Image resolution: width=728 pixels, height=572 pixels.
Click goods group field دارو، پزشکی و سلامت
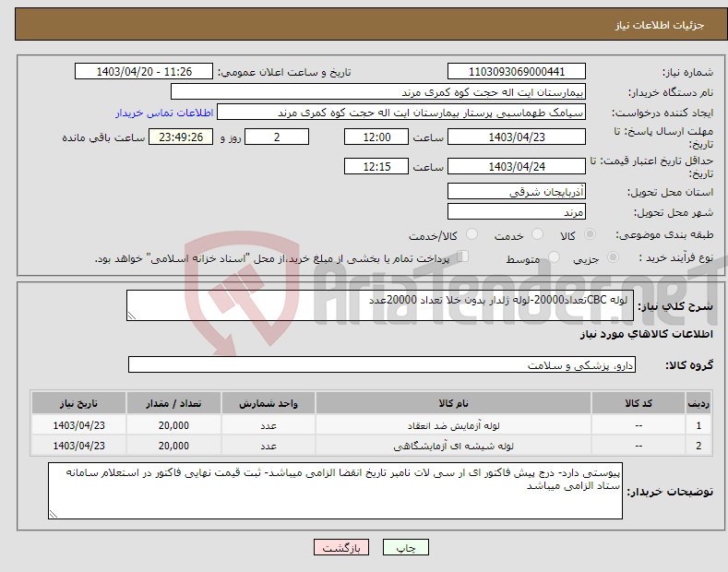382,365
